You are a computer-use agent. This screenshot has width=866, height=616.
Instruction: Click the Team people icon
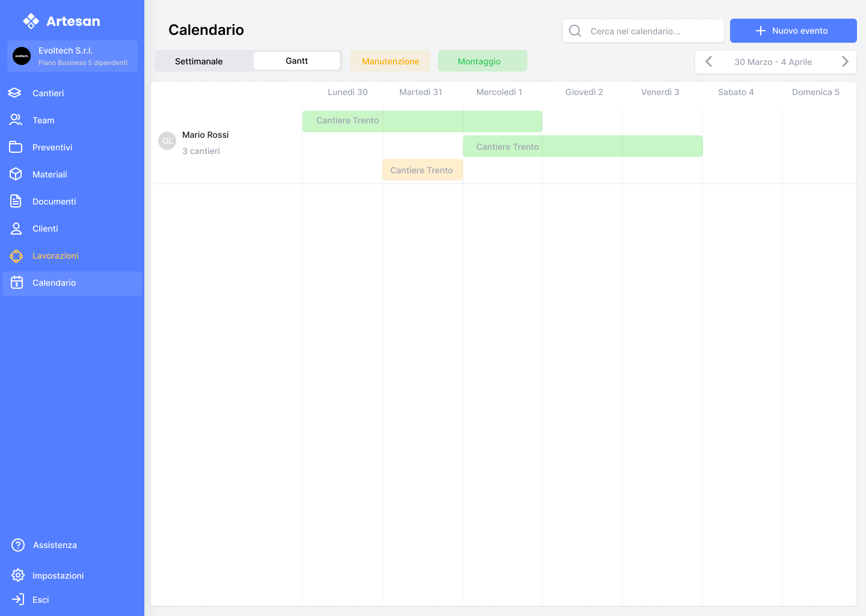pos(16,120)
